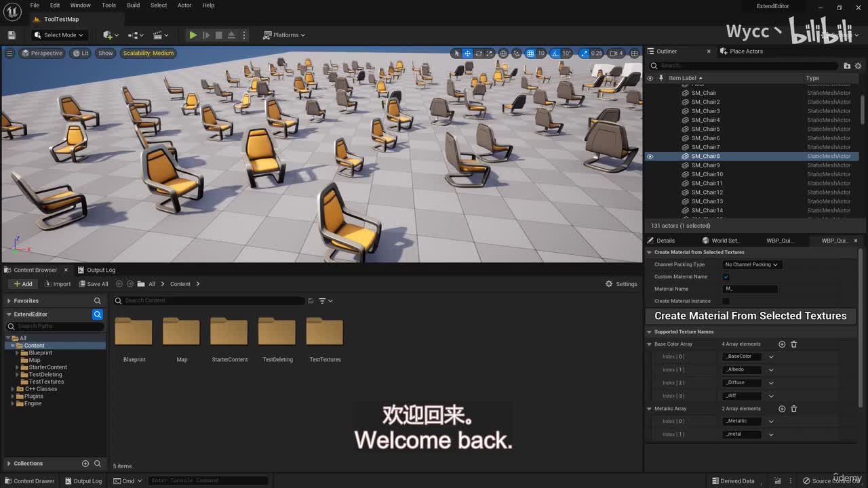This screenshot has height=488, width=868.
Task: Open the File menu
Action: 35,5
